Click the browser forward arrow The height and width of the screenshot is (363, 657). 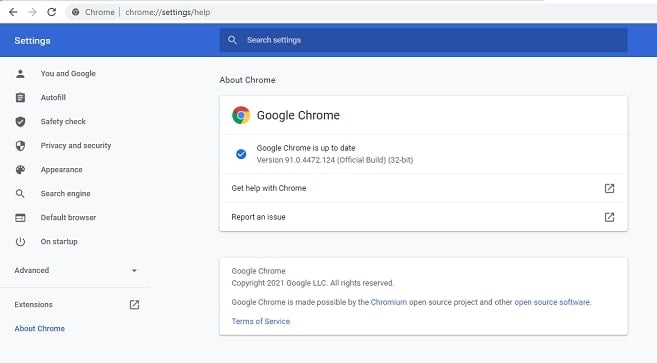click(x=32, y=12)
